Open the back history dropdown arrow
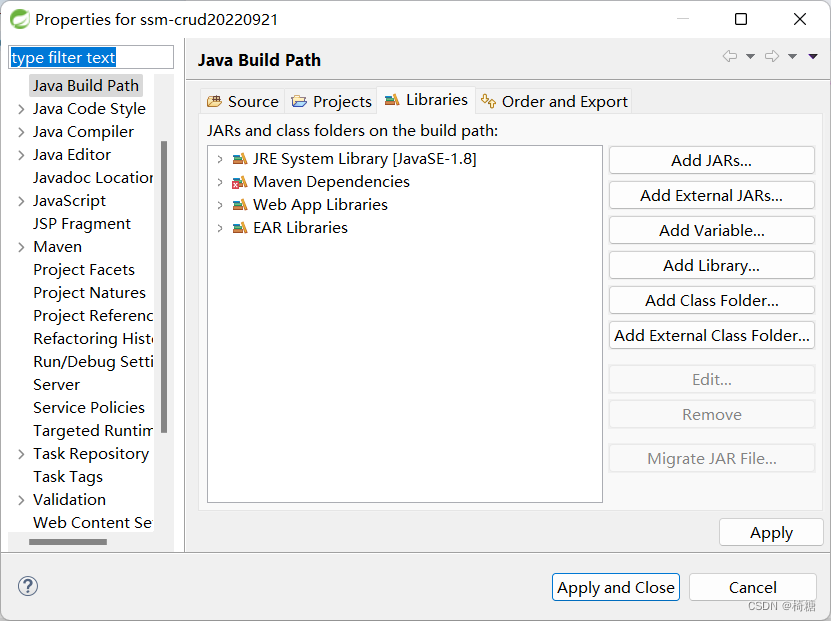Screen dimensions: 831x621 coord(750,56)
